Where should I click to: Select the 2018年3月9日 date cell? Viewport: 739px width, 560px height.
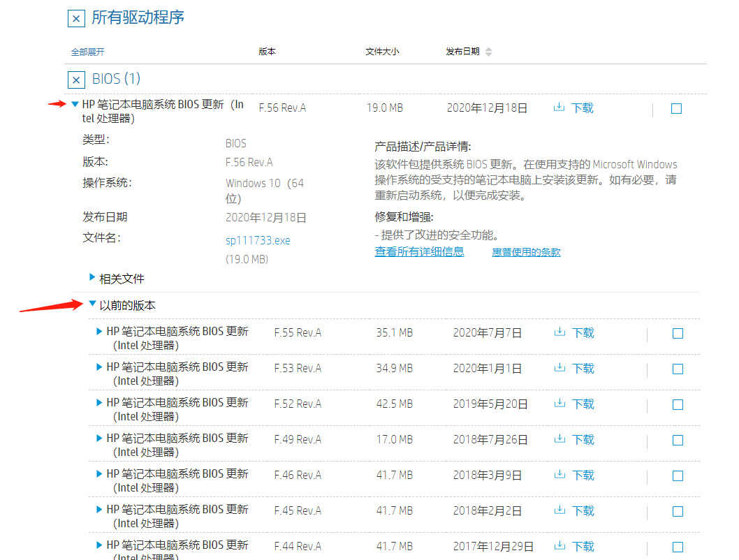(x=488, y=476)
